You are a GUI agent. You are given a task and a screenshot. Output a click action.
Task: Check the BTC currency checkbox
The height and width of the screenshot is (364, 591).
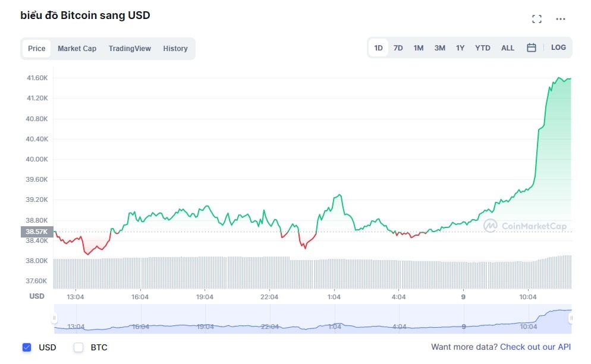[78, 347]
